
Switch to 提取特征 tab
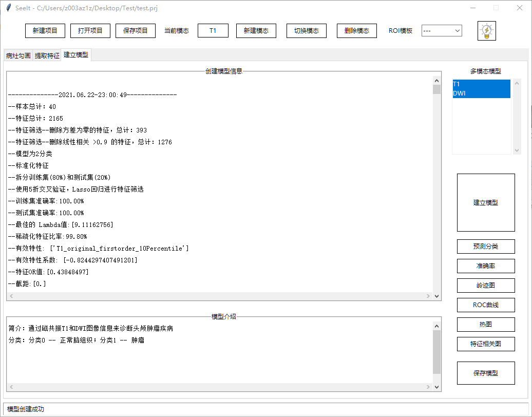click(47, 55)
